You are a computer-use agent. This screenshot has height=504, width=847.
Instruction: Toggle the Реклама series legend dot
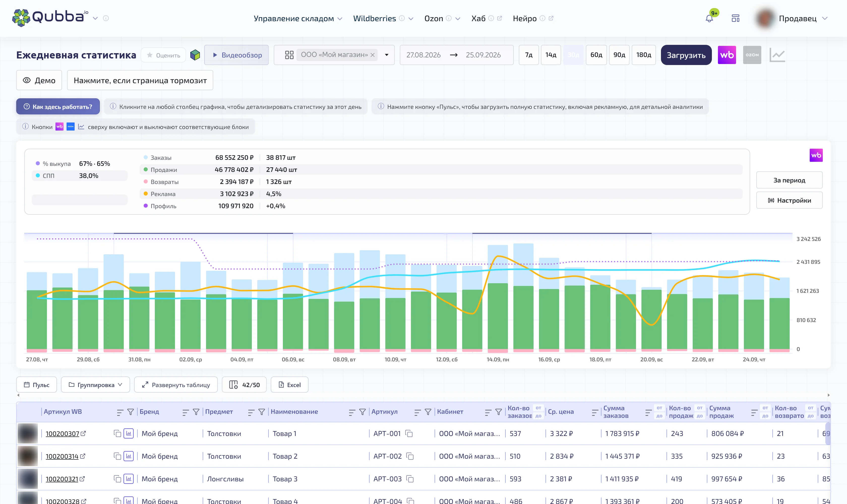tap(145, 194)
